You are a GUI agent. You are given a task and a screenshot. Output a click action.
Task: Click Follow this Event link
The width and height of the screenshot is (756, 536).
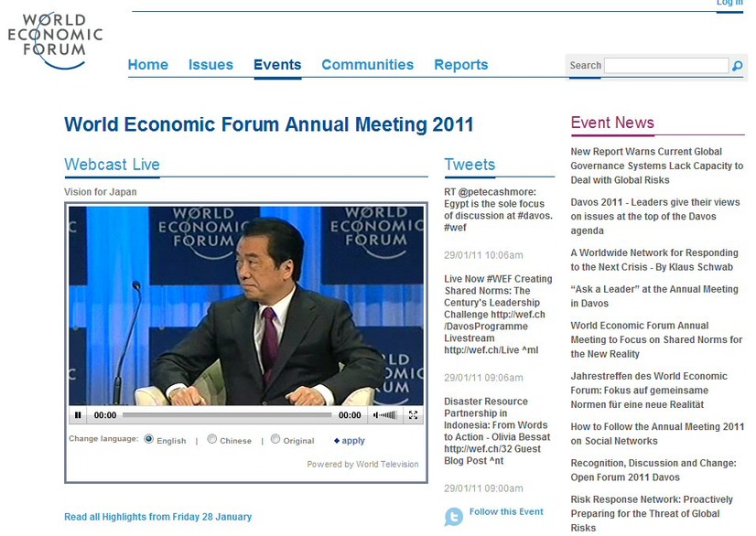(506, 512)
